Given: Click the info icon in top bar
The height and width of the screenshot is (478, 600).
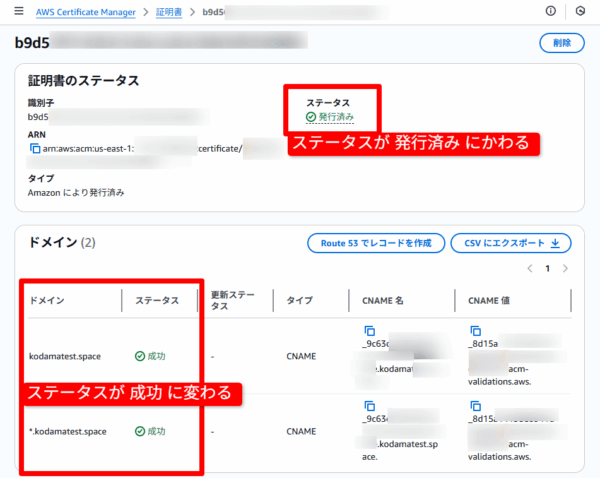Looking at the screenshot, I should tap(550, 11).
